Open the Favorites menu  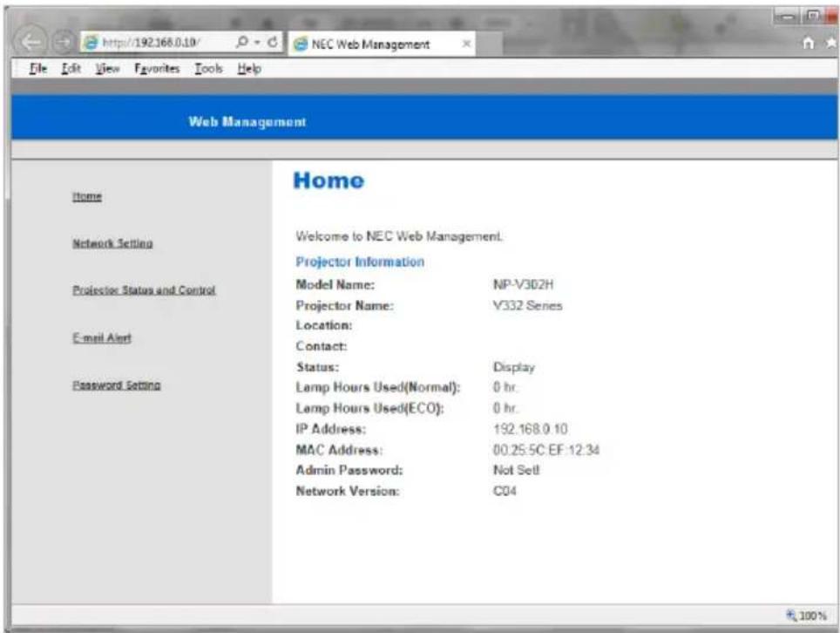click(x=157, y=69)
